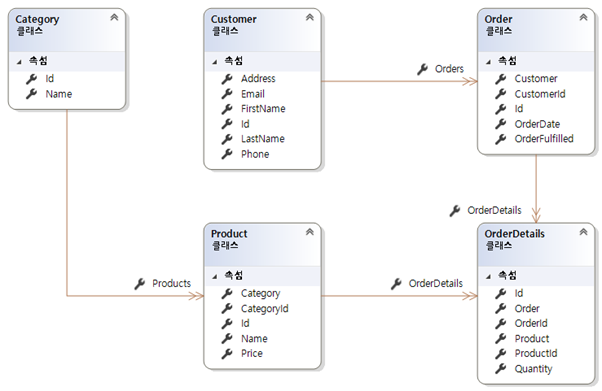
Task: Collapse the Order class box chevron
Action: (x=584, y=17)
